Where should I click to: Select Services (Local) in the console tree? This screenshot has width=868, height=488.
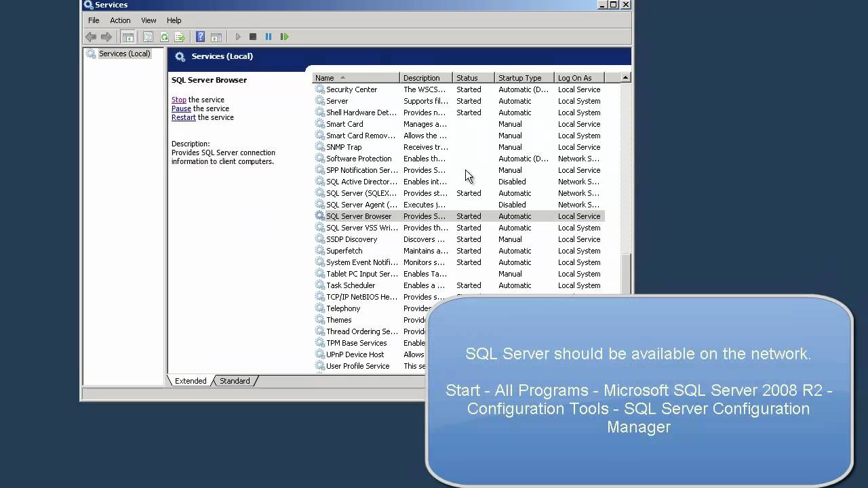click(124, 54)
